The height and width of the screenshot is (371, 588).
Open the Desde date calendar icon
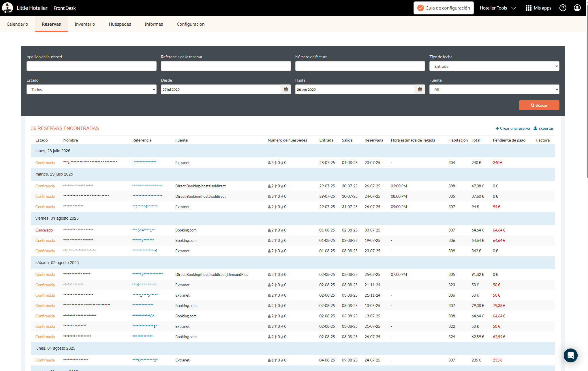285,90
